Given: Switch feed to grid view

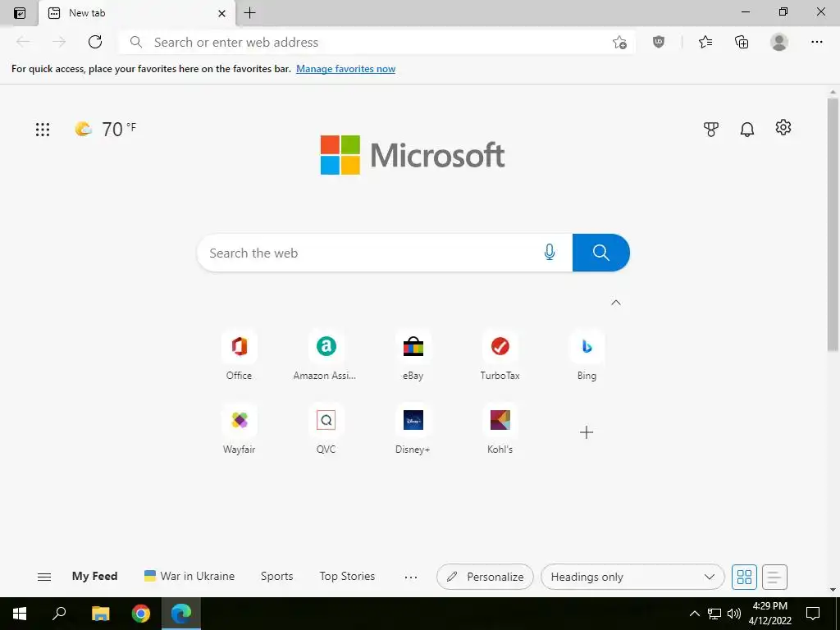Looking at the screenshot, I should 744,577.
